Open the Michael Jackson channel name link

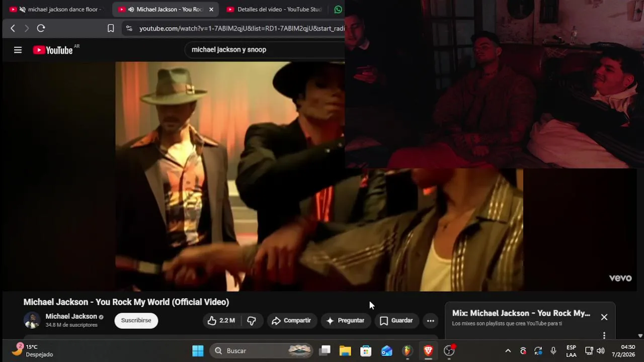pyautogui.click(x=71, y=316)
